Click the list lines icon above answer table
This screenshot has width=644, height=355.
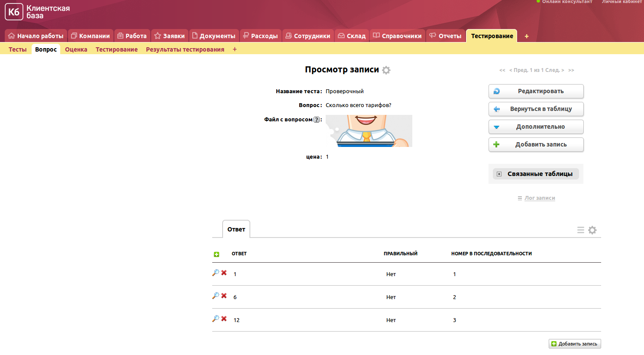pyautogui.click(x=581, y=230)
